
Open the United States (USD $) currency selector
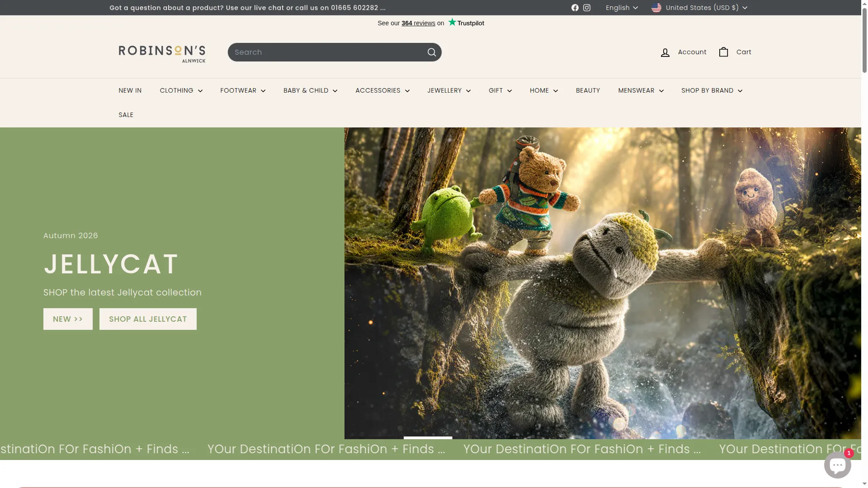pyautogui.click(x=699, y=8)
